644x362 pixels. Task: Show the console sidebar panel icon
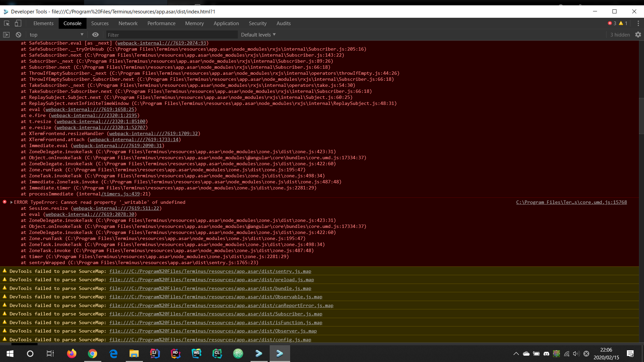tap(6, 35)
